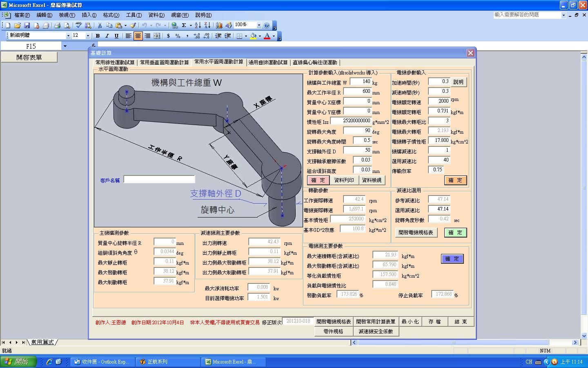The image size is (588, 368).
Task: Click the Open folder icon
Action: [18, 25]
